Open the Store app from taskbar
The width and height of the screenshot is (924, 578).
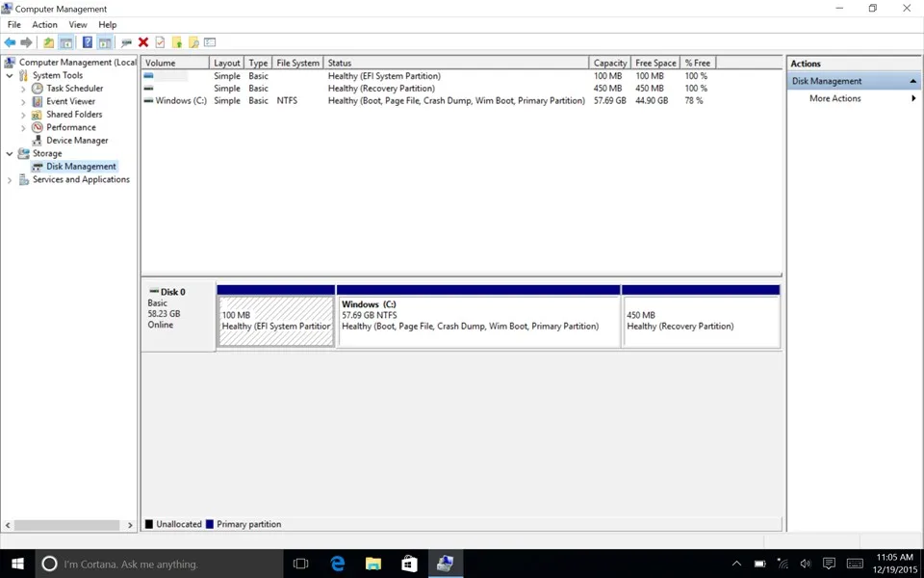[x=409, y=564]
